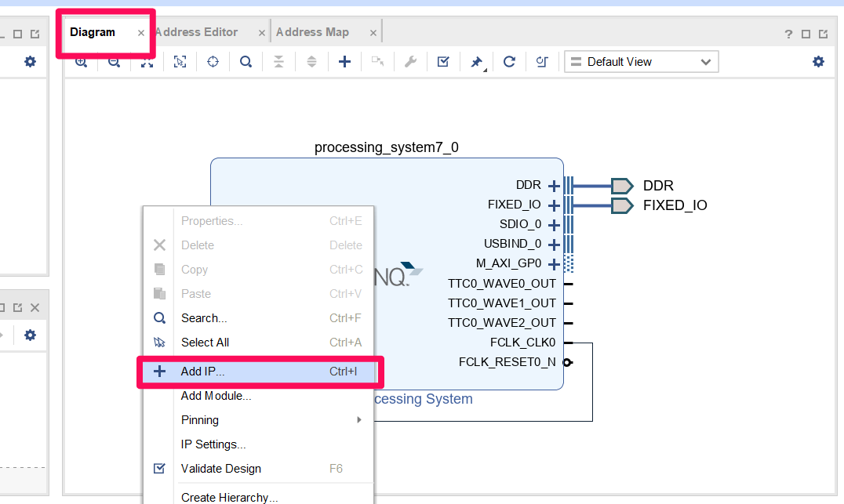Select the external FIXED_IO port symbol
The height and width of the screenshot is (504, 844).
point(622,205)
